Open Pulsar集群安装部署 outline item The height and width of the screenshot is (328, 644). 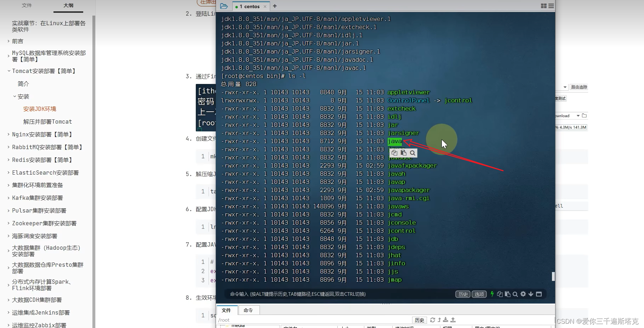[x=39, y=210]
